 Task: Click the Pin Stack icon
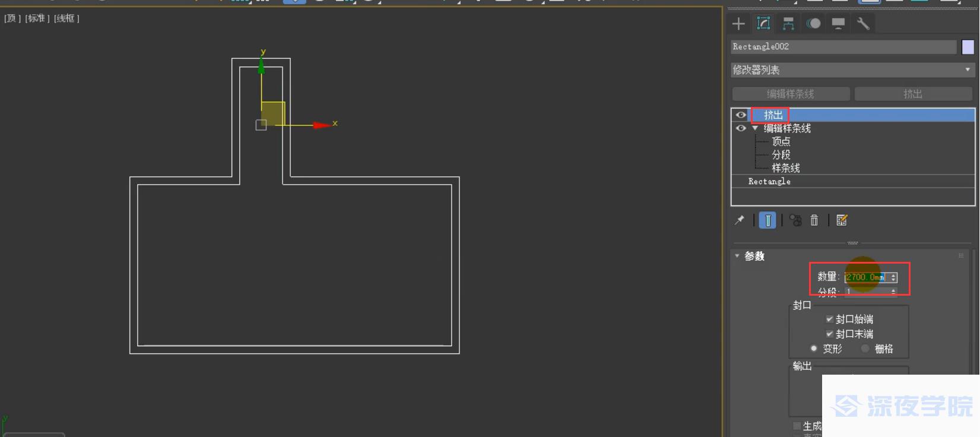coord(740,220)
